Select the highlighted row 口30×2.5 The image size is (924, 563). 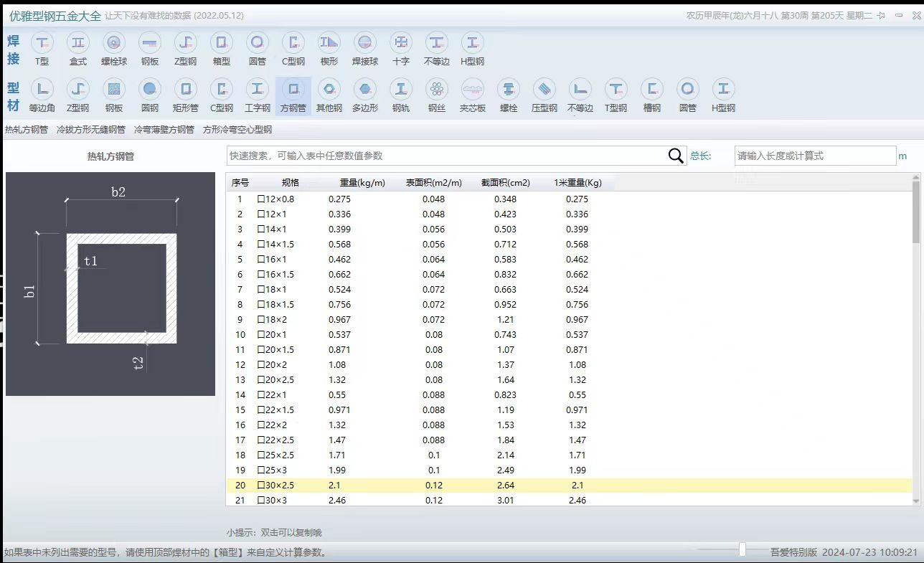pos(569,485)
